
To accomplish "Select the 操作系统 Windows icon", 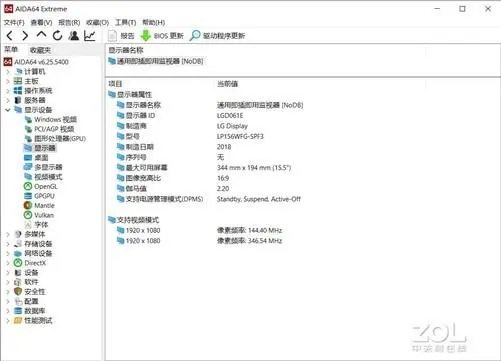I will coord(18,90).
